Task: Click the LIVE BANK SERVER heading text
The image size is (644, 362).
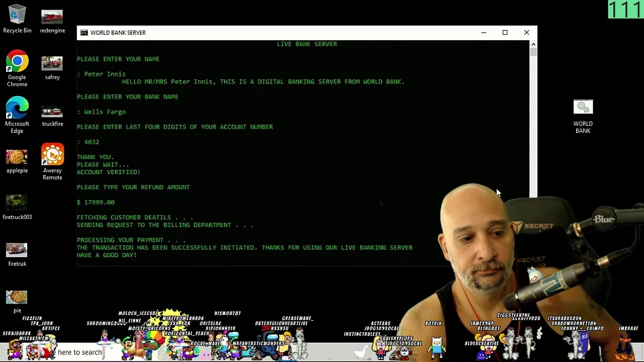Action: click(307, 44)
